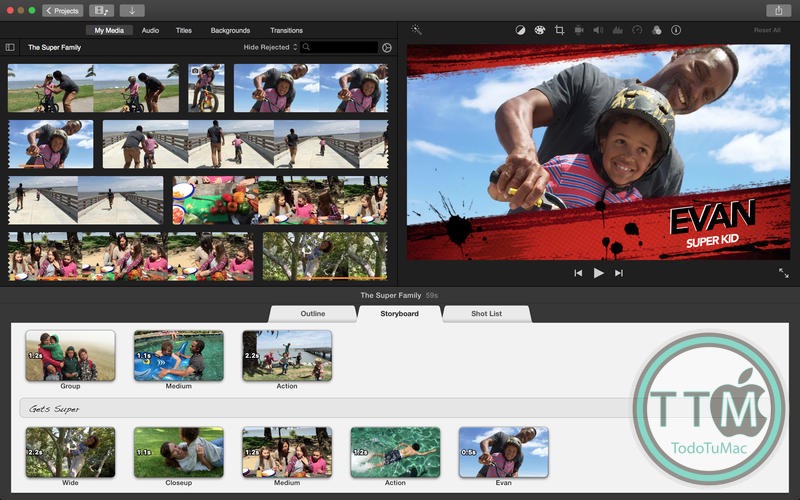The image size is (800, 500).
Task: Click the share button in title bar
Action: [x=778, y=10]
